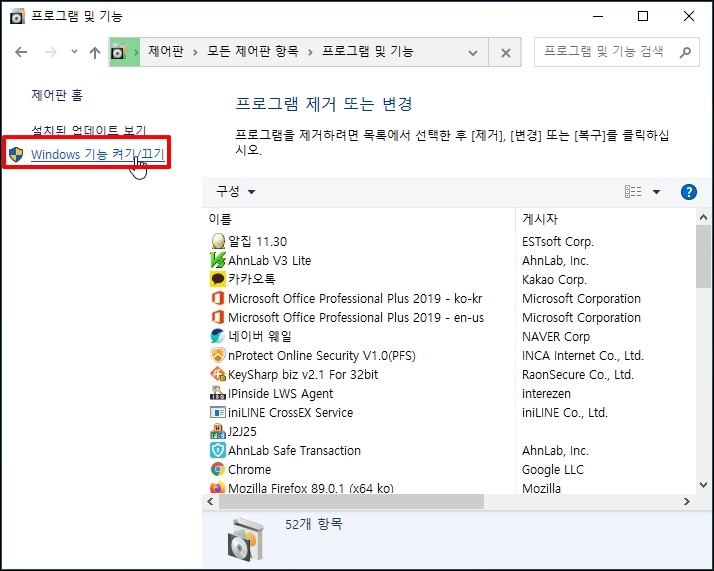The width and height of the screenshot is (714, 571).
Task: Open the 구성 dropdown menu
Action: [x=235, y=191]
